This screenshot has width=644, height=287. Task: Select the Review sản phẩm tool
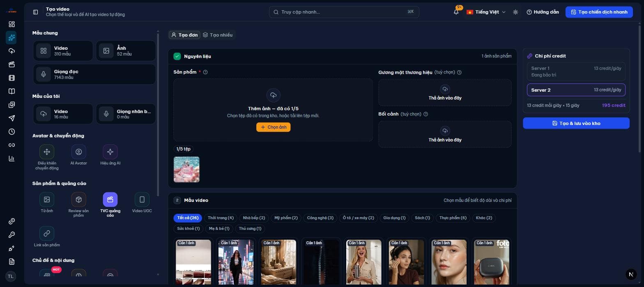click(78, 205)
